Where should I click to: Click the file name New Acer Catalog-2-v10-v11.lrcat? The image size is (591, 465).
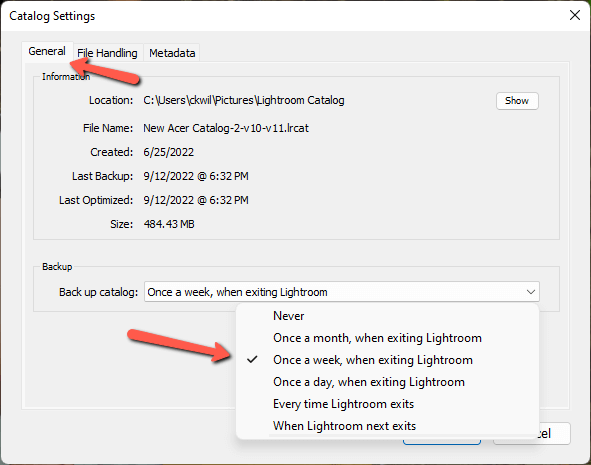(x=226, y=128)
